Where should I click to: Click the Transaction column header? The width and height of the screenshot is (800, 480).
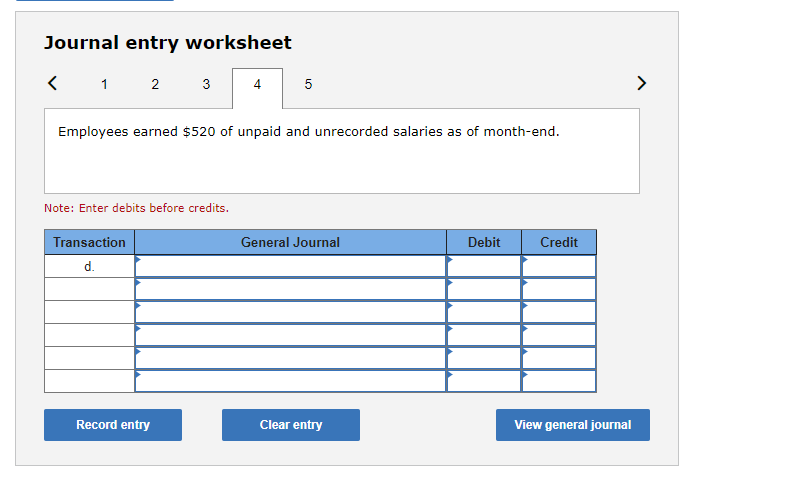point(89,242)
